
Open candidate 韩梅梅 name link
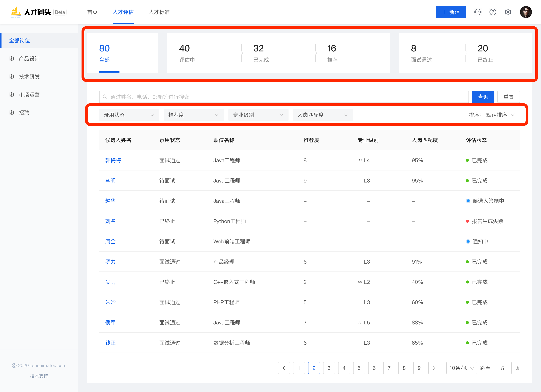(113, 160)
